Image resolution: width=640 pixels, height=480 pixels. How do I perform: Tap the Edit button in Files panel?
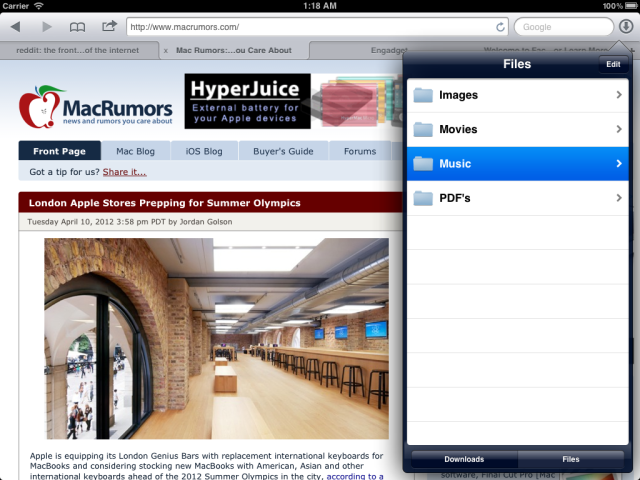(x=613, y=64)
